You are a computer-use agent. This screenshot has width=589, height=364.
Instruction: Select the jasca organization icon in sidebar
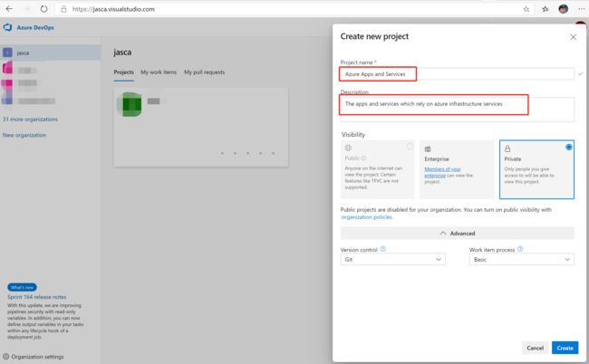coord(7,53)
